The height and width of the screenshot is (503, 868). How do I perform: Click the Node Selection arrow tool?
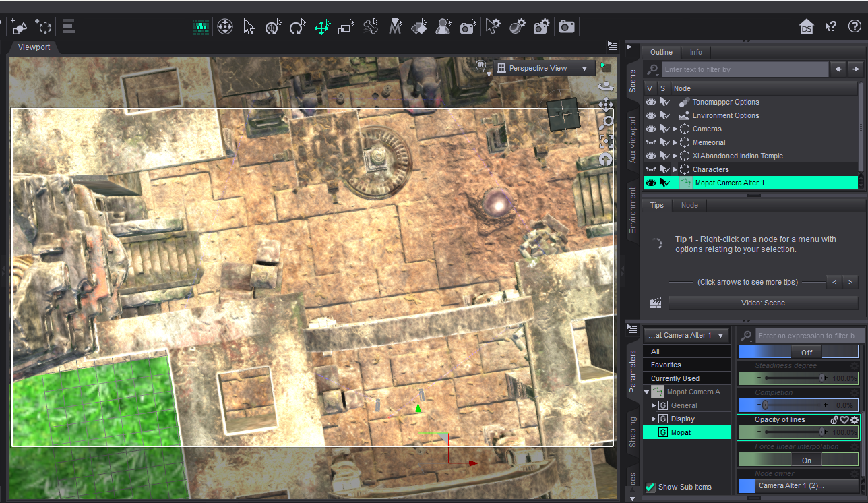tap(249, 27)
